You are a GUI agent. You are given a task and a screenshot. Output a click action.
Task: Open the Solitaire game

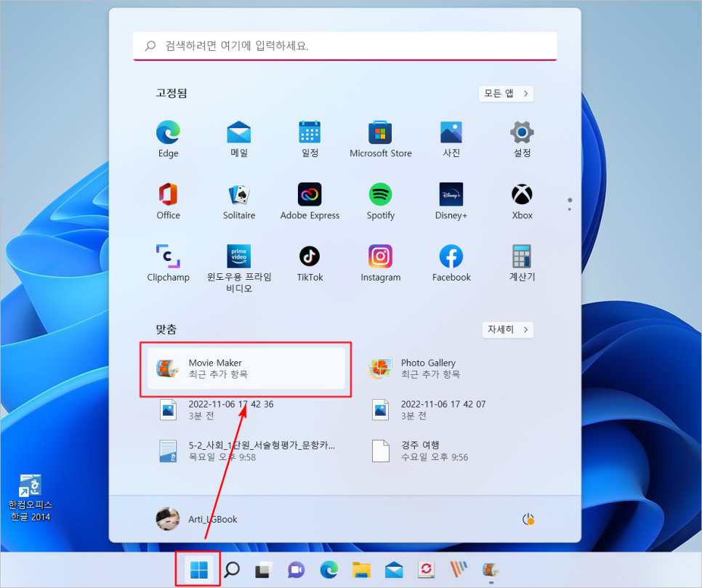238,201
